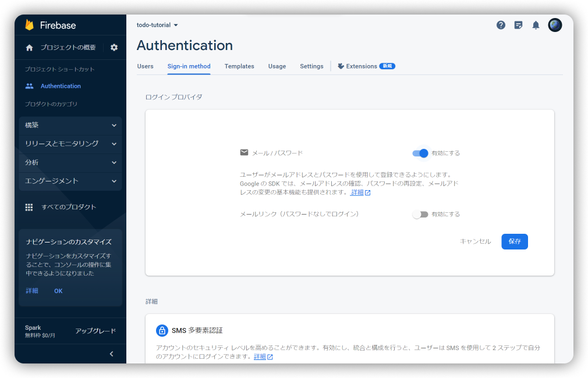The image size is (588, 378).
Task: Enable the メールリンク passwordless login toggle
Action: (420, 214)
